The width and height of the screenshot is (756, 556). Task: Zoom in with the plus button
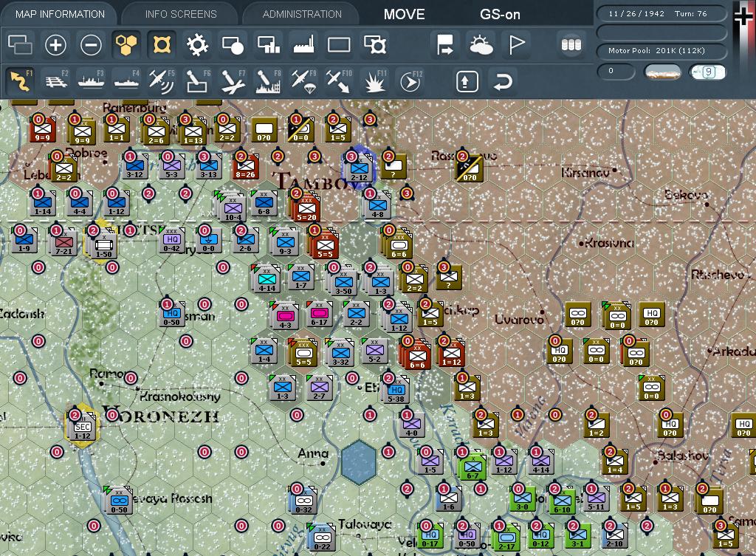[x=56, y=45]
